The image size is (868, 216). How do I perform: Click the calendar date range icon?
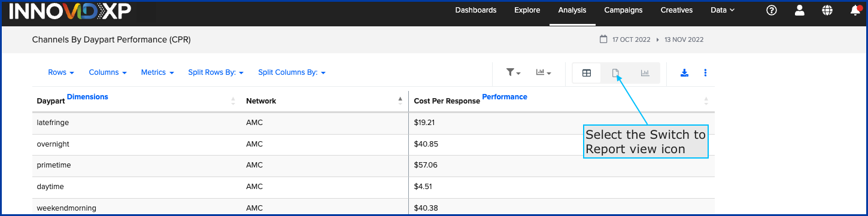(x=603, y=39)
